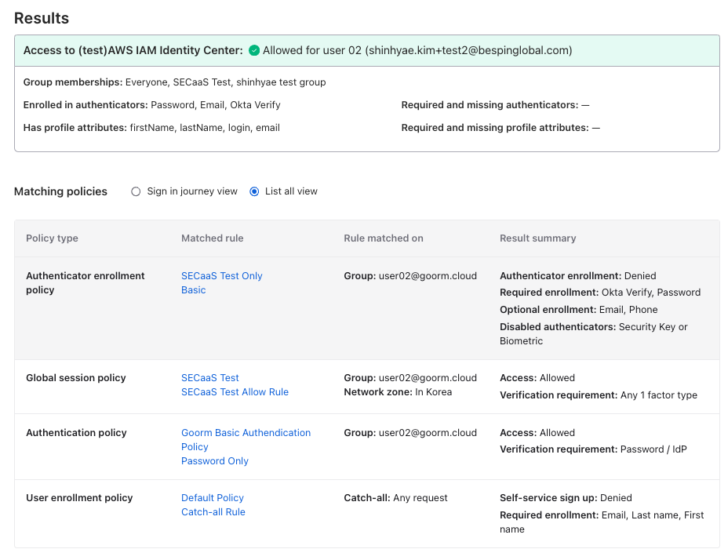Click the Results heading
This screenshot has height=560, width=728.
[42, 18]
